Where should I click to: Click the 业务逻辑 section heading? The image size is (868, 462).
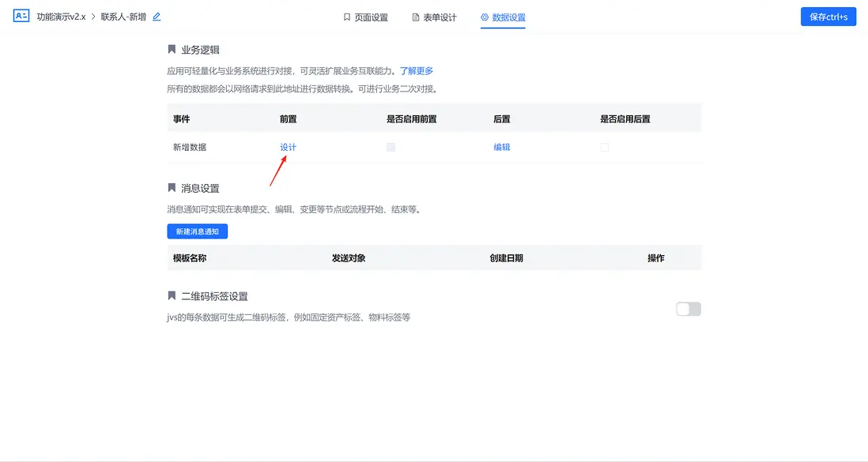(x=200, y=50)
